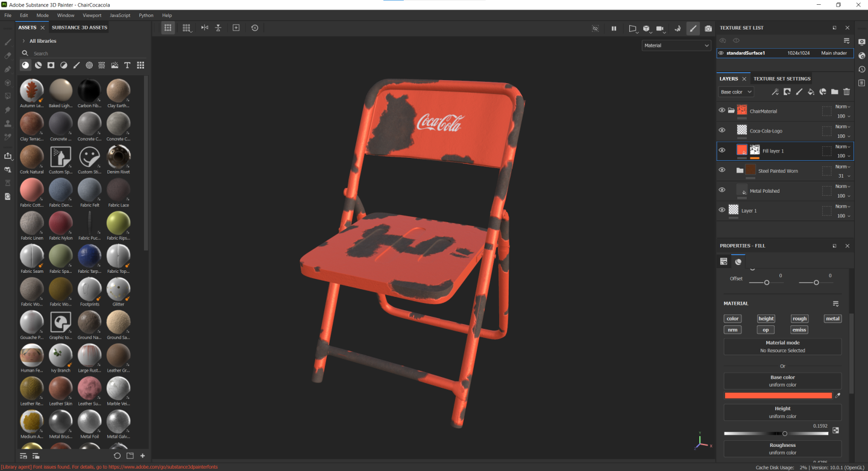The image size is (868, 471).
Task: Open the Log panel icon on right sidebar
Action: point(861,83)
